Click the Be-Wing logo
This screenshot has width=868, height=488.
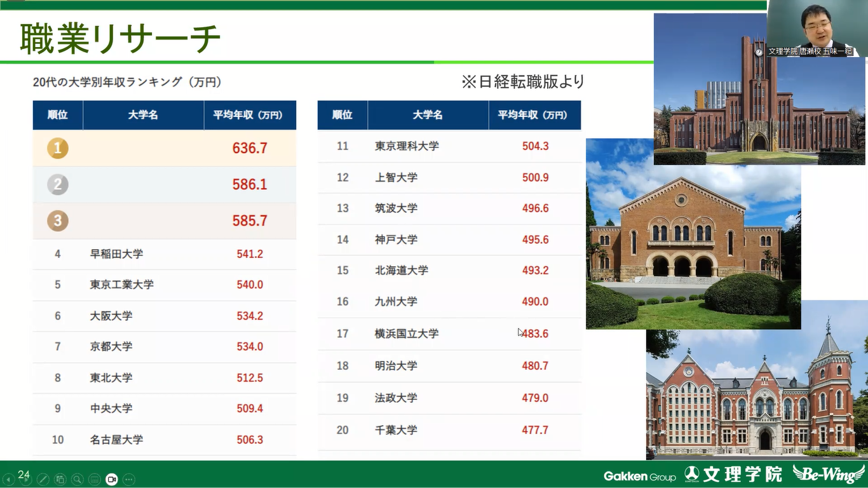[x=829, y=474]
